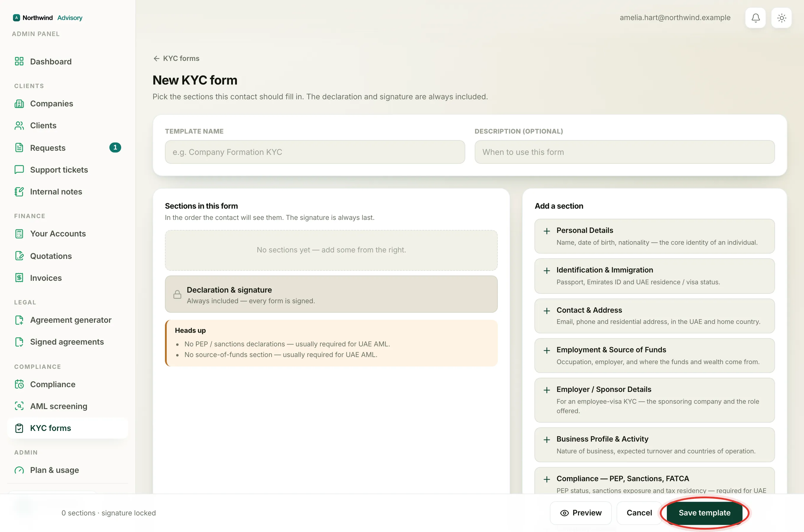Click the 'New KYC form' page title

195,80
